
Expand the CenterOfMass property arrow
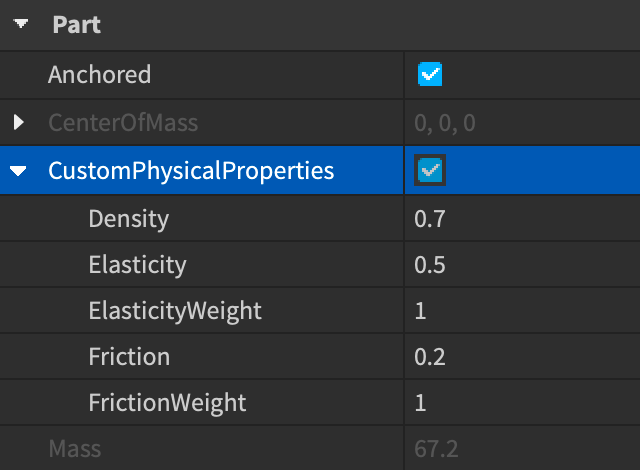tap(19, 123)
